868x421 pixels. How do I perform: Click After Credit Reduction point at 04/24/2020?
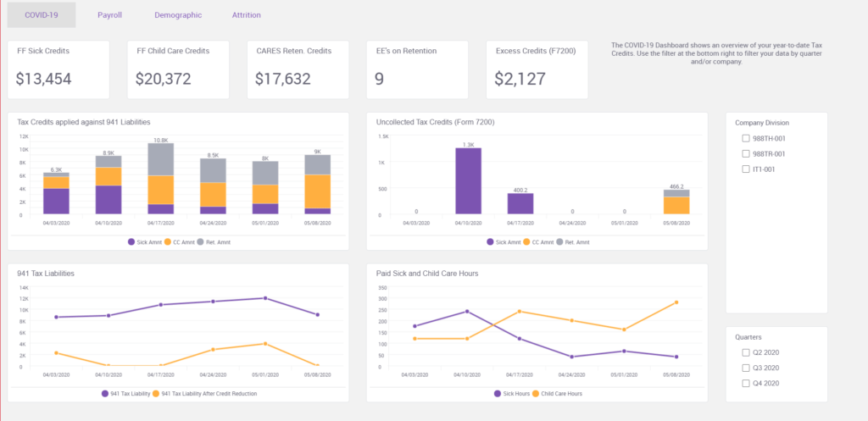pyautogui.click(x=213, y=350)
